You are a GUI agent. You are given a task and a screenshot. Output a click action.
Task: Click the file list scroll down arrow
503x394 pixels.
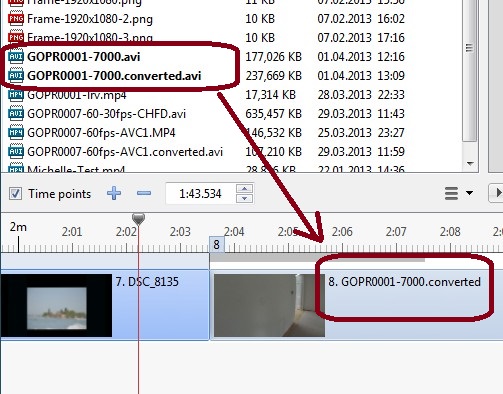[x=470, y=164]
